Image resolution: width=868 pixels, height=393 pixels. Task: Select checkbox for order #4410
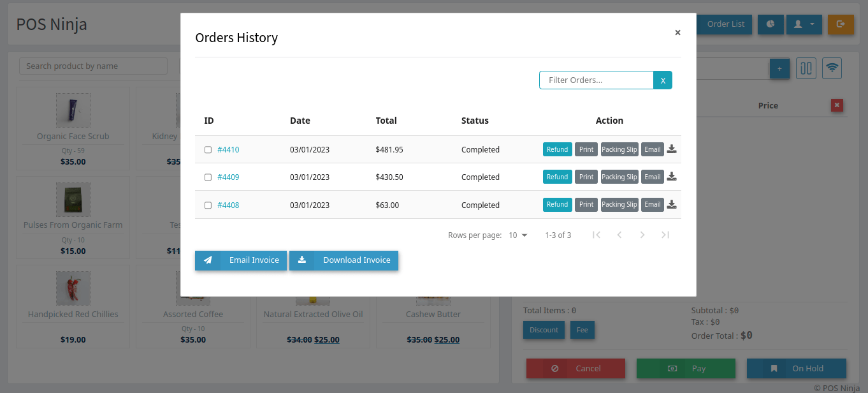pyautogui.click(x=208, y=150)
